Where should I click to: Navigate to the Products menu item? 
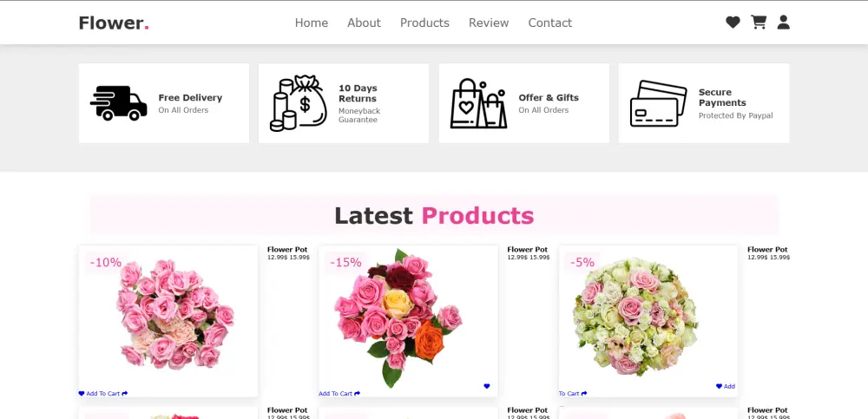[x=424, y=23]
